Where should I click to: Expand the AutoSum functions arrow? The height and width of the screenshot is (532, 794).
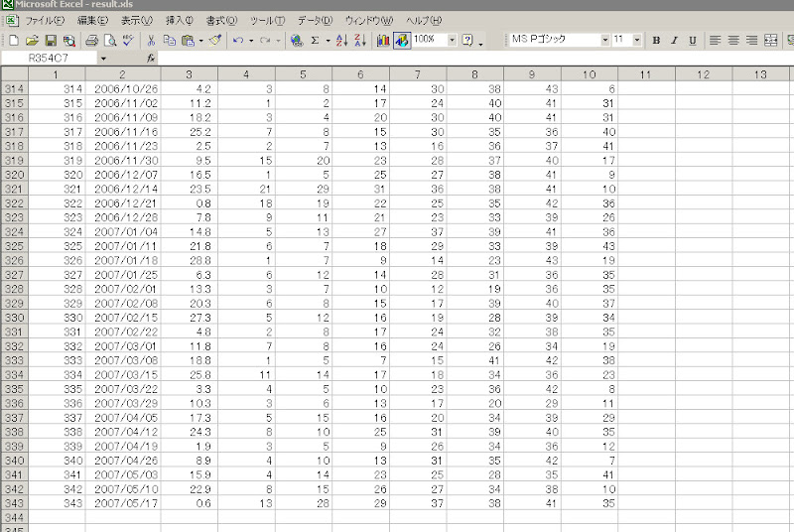click(x=329, y=41)
